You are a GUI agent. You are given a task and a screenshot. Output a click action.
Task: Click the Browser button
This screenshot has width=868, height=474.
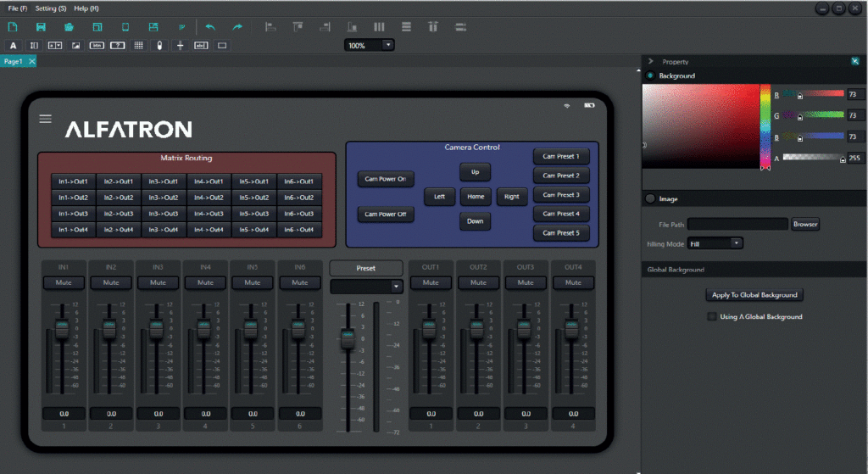point(805,224)
